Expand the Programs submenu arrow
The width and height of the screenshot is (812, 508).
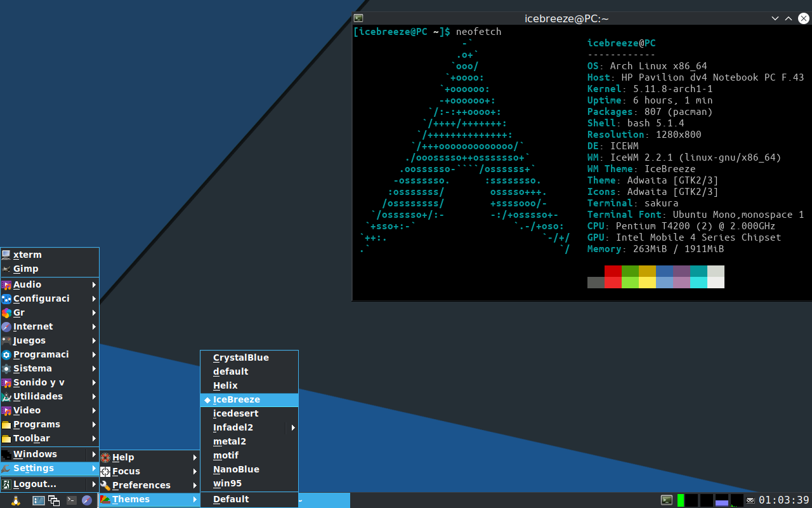pos(95,424)
